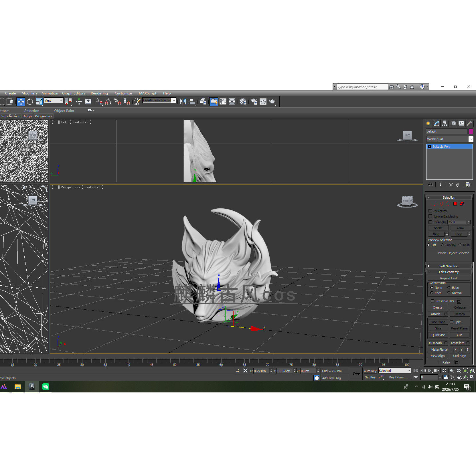Screen dimensions: 476x476
Task: Enable the By Vertex checkbox
Action: (x=430, y=211)
